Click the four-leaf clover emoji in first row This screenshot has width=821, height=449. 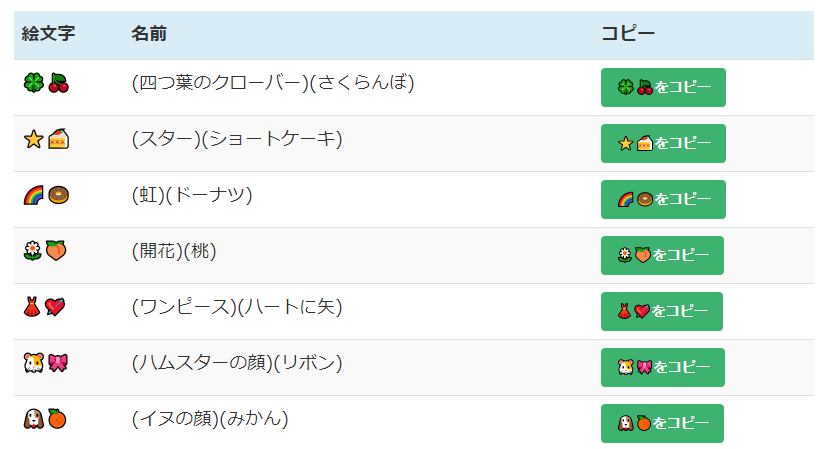(33, 83)
